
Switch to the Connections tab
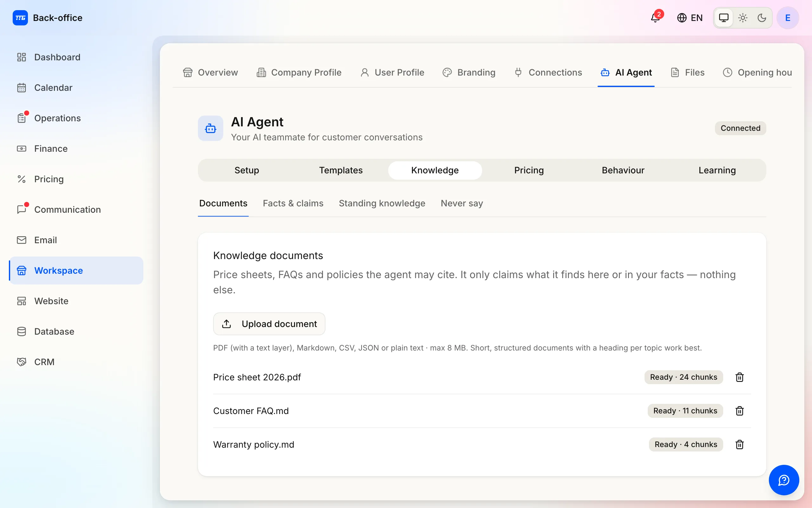(x=548, y=73)
